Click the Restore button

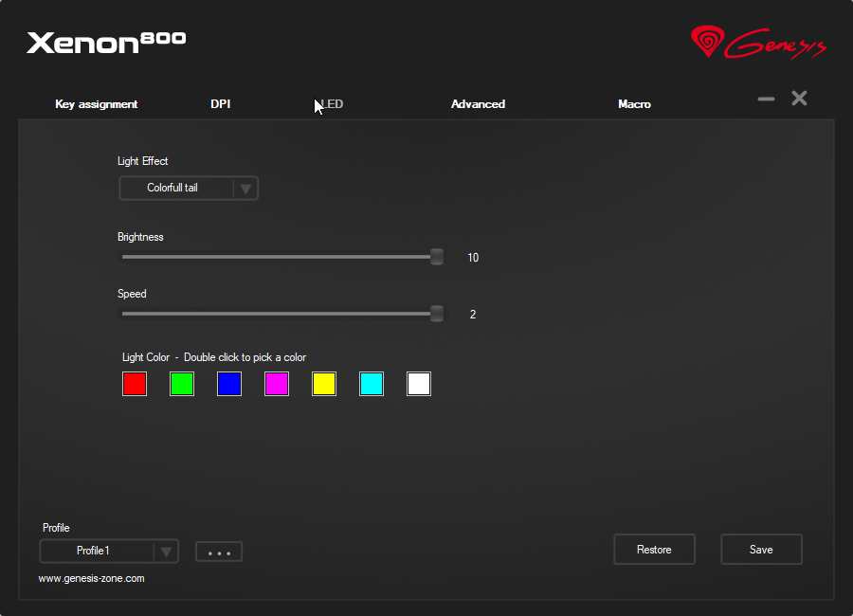point(654,550)
